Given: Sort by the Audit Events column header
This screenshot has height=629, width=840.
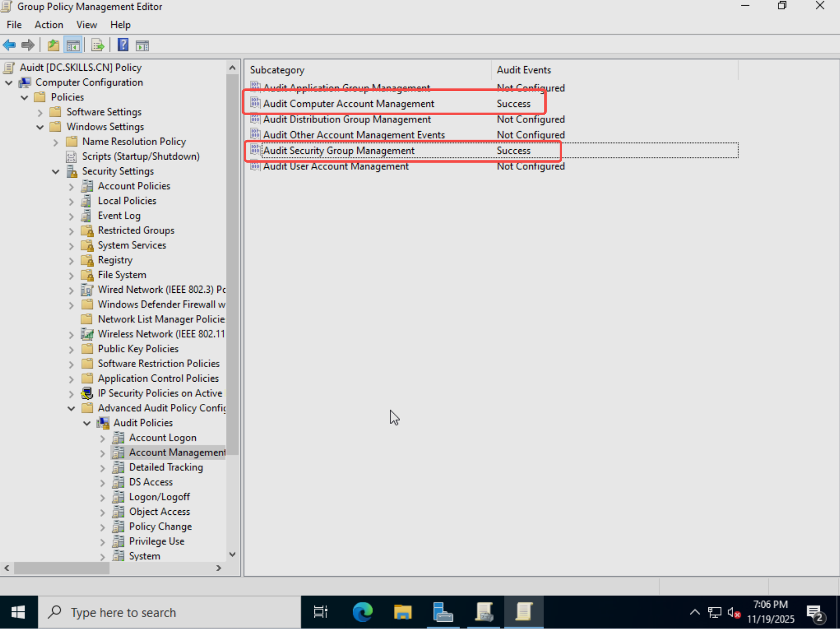Looking at the screenshot, I should click(x=614, y=70).
